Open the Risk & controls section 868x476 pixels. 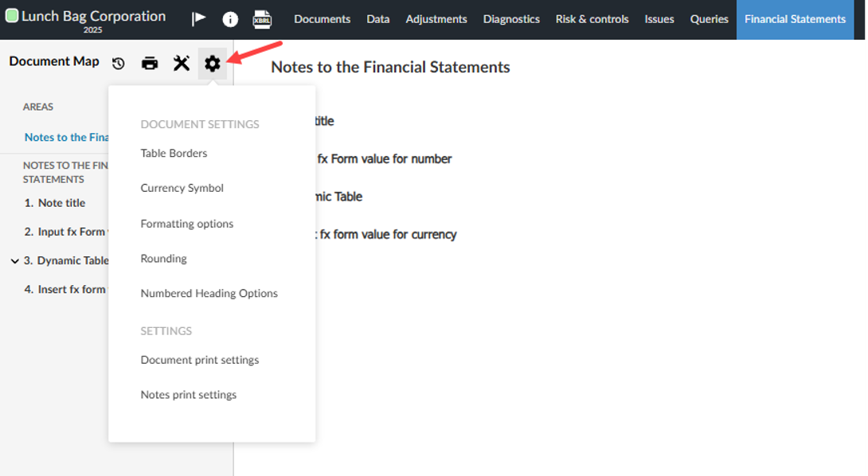click(x=592, y=18)
